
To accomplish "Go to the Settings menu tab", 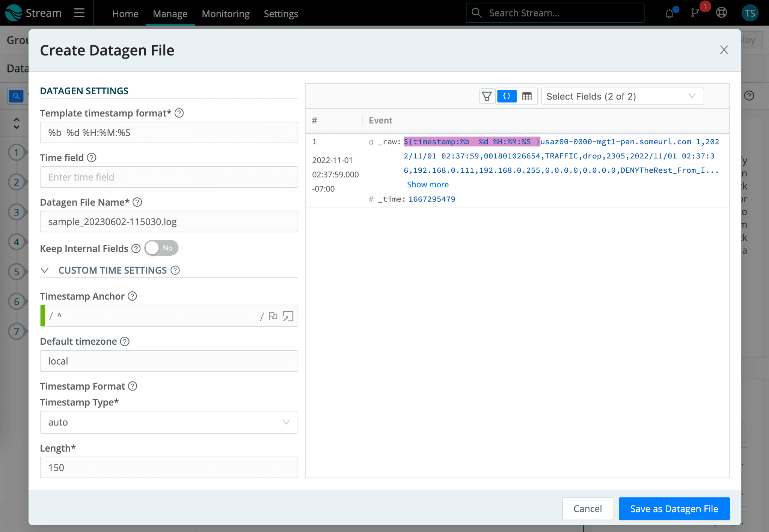I will [x=280, y=14].
